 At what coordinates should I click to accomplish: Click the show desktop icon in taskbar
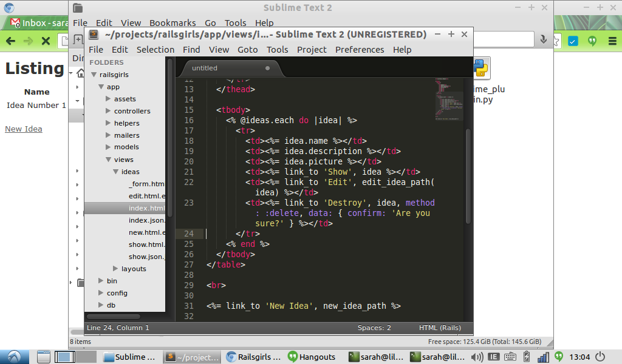click(x=43, y=357)
